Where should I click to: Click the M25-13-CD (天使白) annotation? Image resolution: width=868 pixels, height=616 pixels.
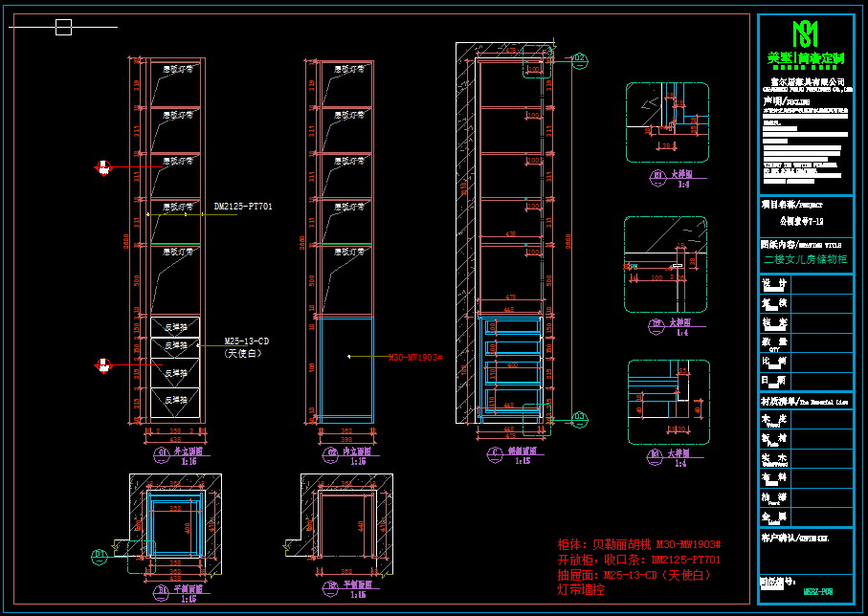[x=246, y=346]
